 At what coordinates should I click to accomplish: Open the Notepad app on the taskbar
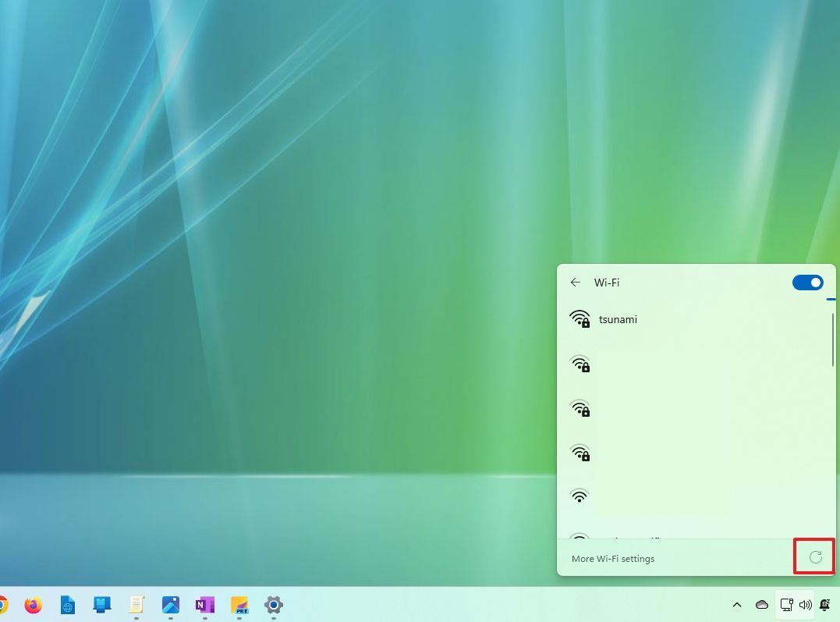(136, 605)
